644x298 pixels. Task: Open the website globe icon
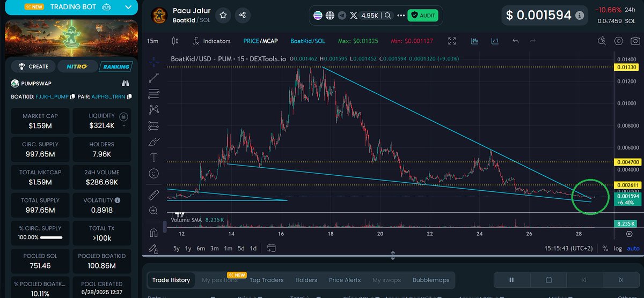(330, 16)
